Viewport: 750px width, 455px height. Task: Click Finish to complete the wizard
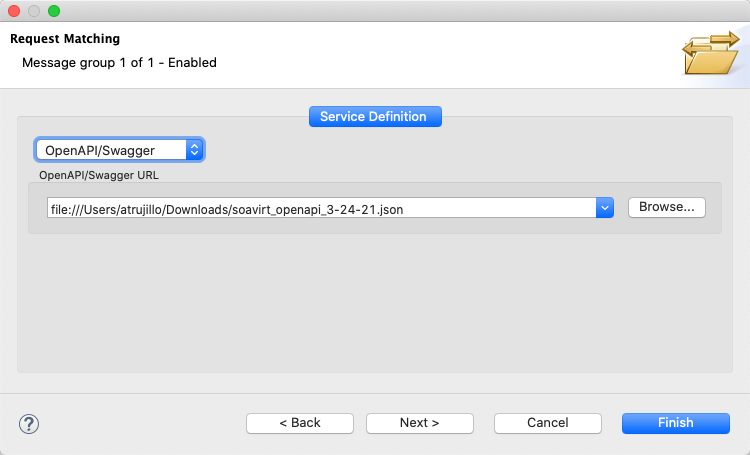pyautogui.click(x=675, y=423)
